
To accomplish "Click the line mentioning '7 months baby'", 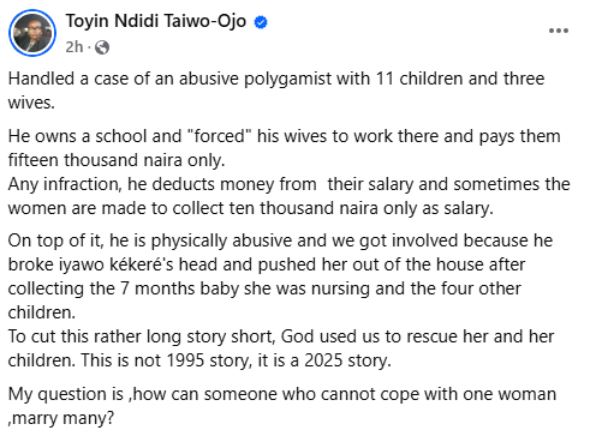I will click(265, 289).
